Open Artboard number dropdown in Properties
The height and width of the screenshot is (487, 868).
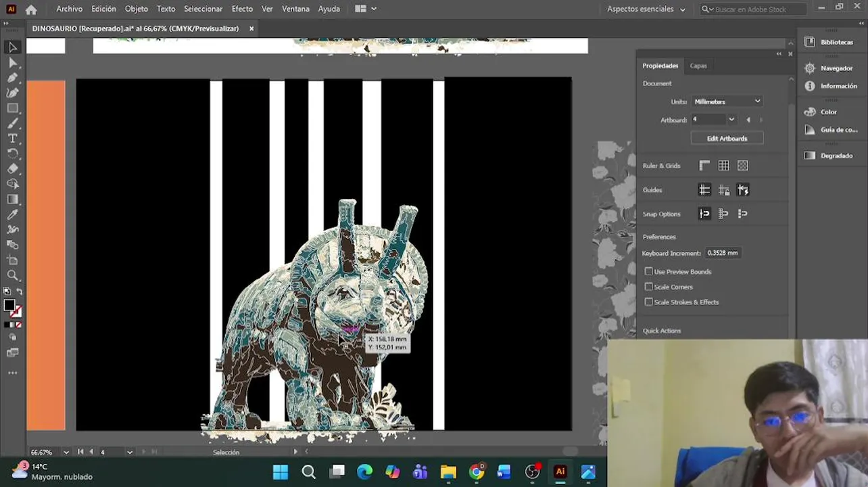tap(731, 120)
